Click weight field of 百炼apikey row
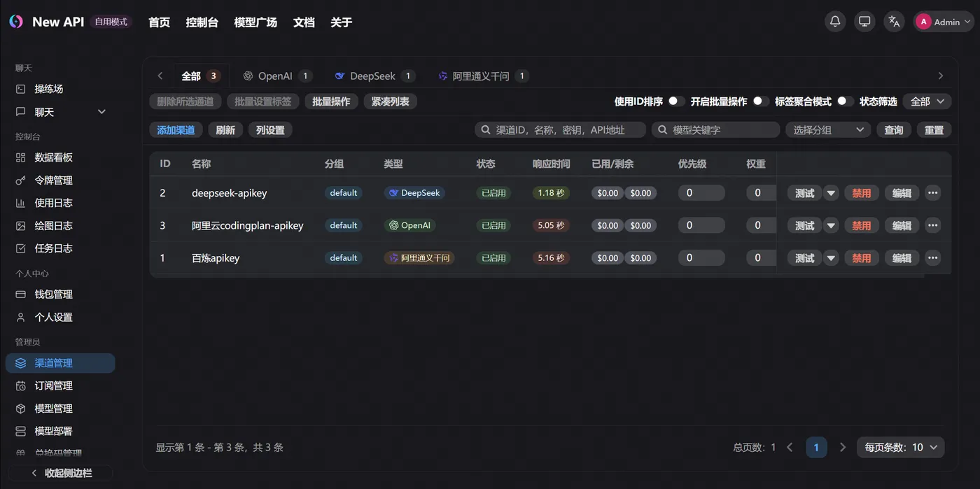Viewport: 980px width, 489px height. click(761, 258)
